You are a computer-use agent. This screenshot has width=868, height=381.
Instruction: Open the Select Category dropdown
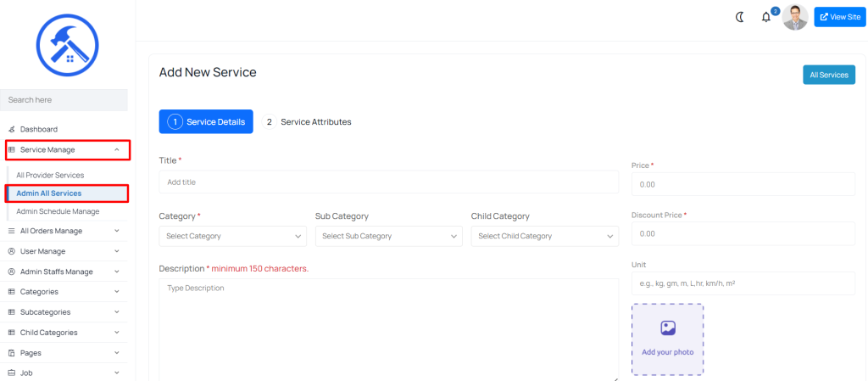tap(232, 236)
